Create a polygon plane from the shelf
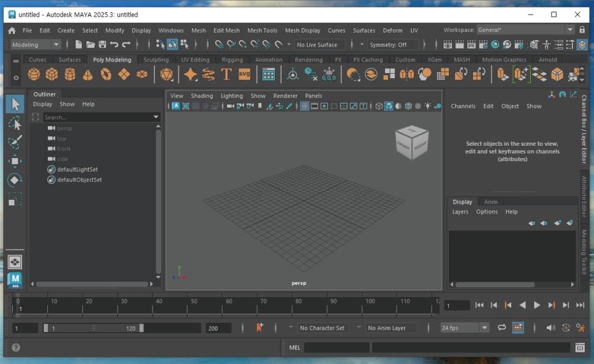The width and height of the screenshot is (594, 364). click(124, 74)
